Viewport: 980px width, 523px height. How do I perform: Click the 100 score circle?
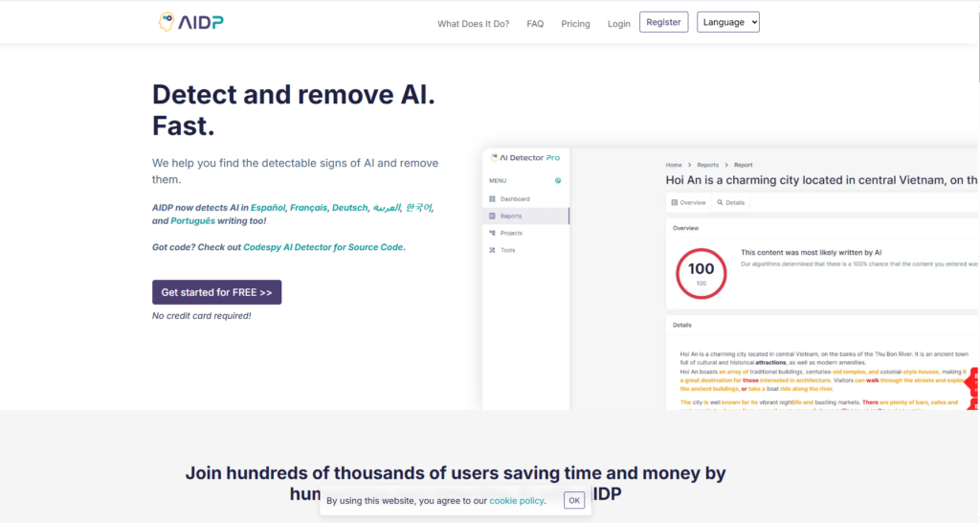(702, 273)
